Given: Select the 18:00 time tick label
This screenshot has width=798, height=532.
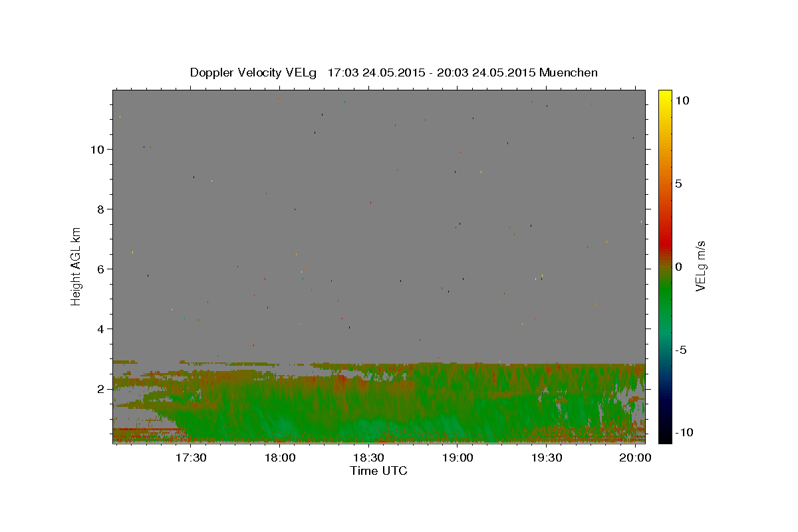Looking at the screenshot, I should click(x=280, y=458).
